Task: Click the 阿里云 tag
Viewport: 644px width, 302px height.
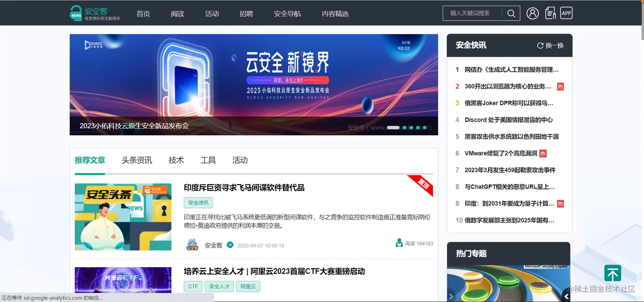Action: tap(248, 286)
